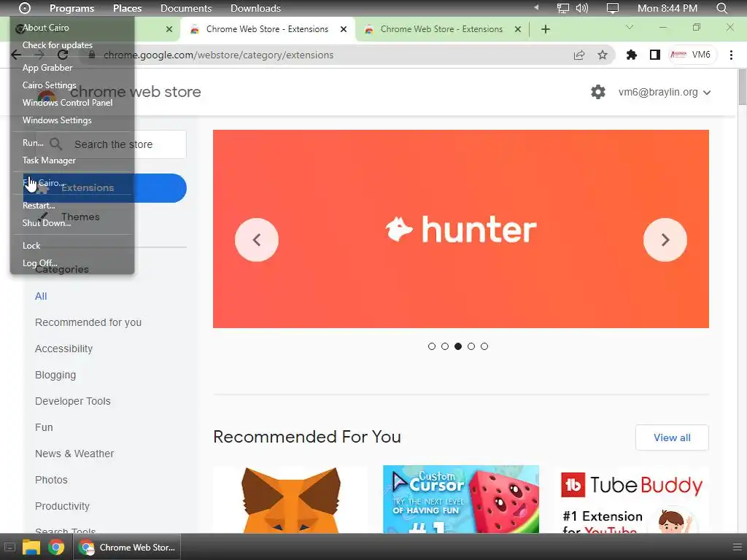Open the volume control in menu bar

[x=581, y=8]
